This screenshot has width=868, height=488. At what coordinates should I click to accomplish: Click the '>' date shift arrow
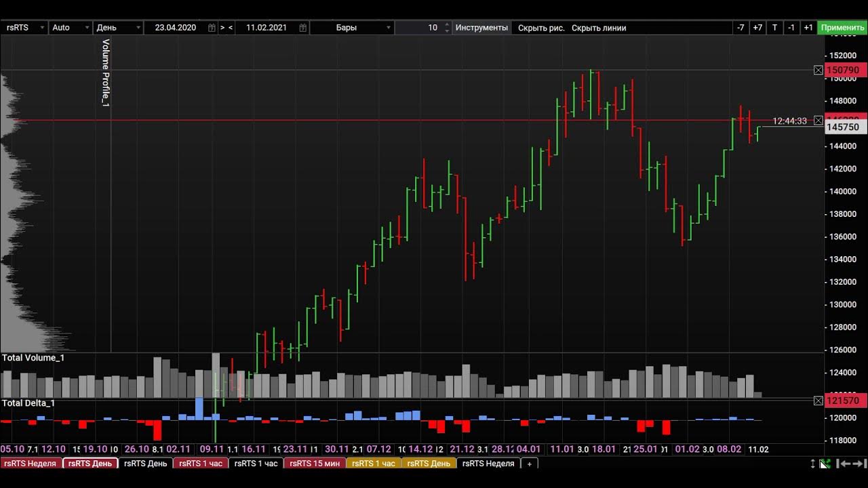(x=222, y=28)
